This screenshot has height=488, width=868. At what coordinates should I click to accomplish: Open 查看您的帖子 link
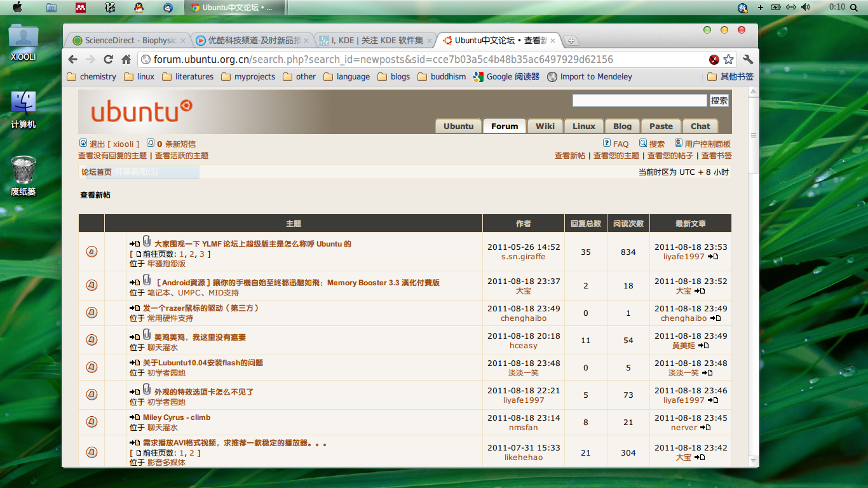pos(670,155)
